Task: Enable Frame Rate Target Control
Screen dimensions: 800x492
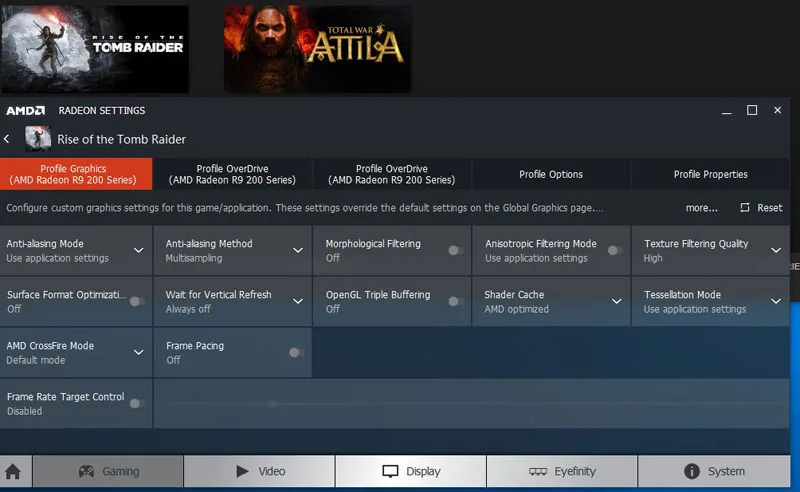Action: click(137, 403)
